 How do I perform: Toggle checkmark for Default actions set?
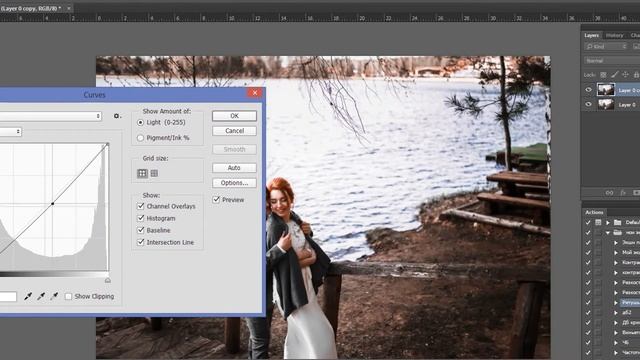588,222
